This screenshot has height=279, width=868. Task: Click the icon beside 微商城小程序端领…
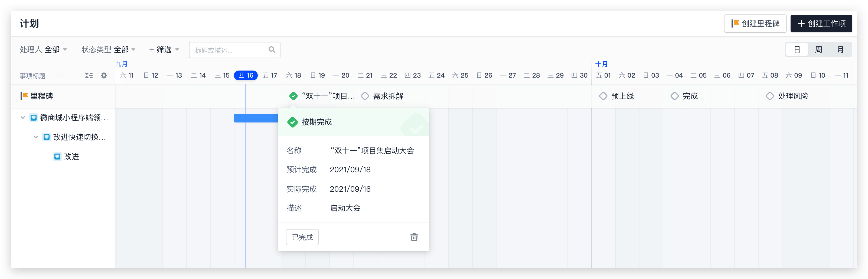click(x=33, y=117)
